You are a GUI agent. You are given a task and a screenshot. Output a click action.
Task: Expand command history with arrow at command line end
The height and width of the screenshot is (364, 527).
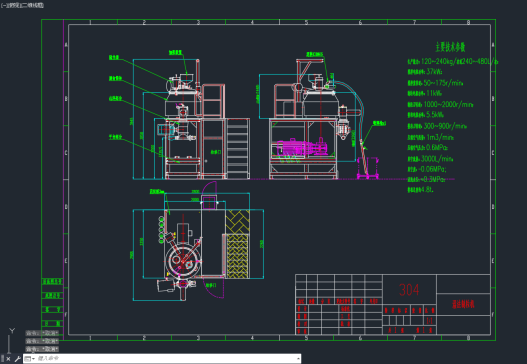click(x=298, y=359)
